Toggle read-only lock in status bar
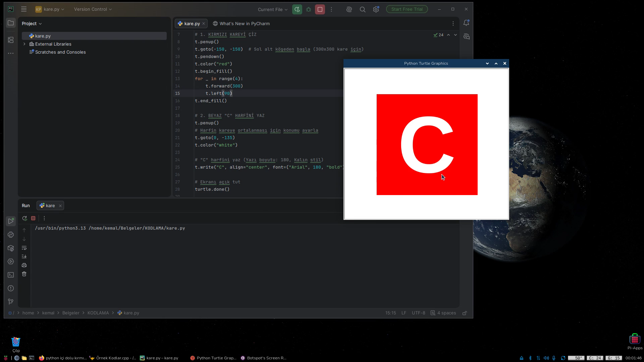The height and width of the screenshot is (362, 644). click(x=465, y=313)
